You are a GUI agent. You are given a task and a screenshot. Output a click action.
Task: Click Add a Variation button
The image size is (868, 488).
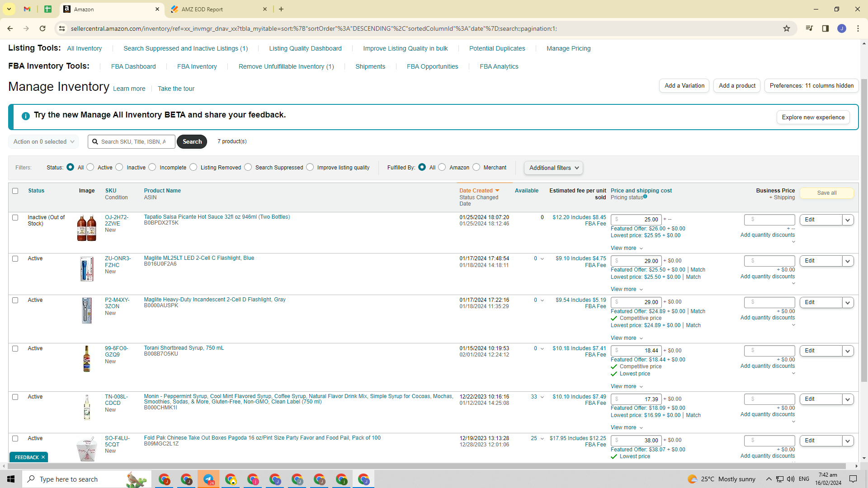click(684, 86)
